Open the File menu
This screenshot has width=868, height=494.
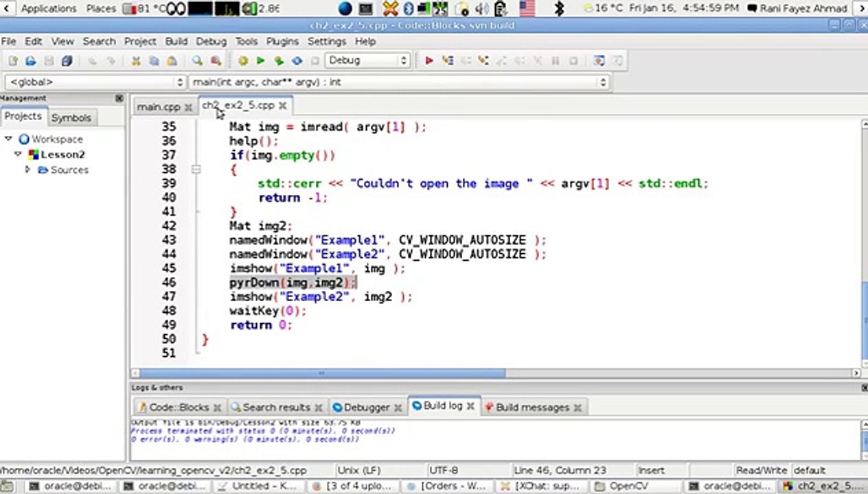[x=8, y=41]
